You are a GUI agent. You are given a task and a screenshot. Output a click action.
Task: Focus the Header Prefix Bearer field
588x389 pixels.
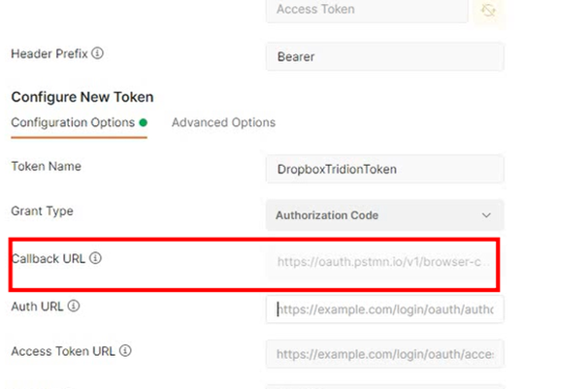[385, 56]
